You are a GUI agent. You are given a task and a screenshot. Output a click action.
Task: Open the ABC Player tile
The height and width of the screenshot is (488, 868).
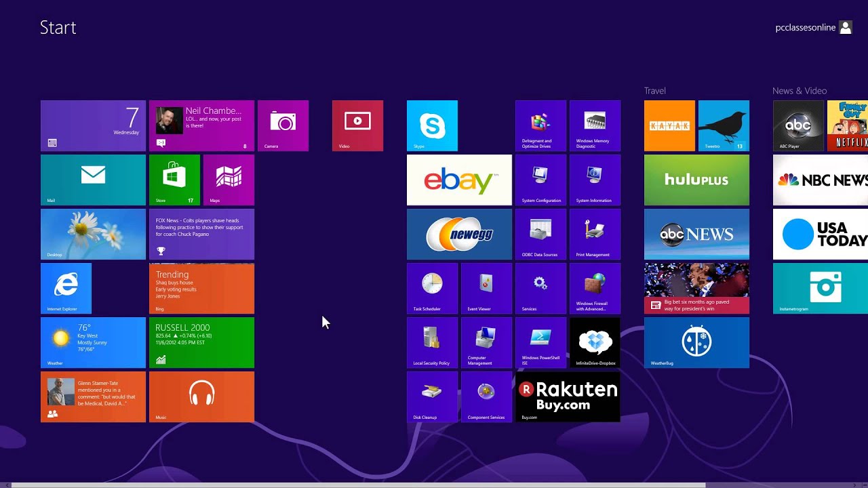click(x=798, y=125)
